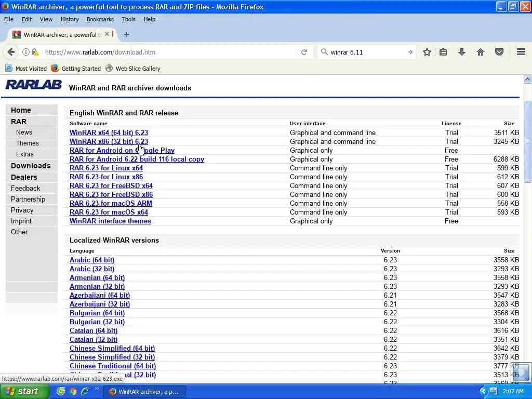Open News in the sidebar
Screen dimensions: 532x399
point(24,132)
